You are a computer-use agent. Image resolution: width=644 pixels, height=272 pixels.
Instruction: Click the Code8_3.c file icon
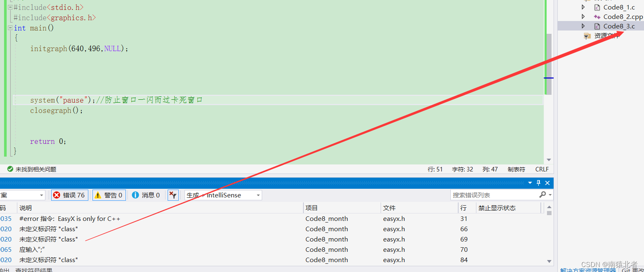click(x=597, y=26)
